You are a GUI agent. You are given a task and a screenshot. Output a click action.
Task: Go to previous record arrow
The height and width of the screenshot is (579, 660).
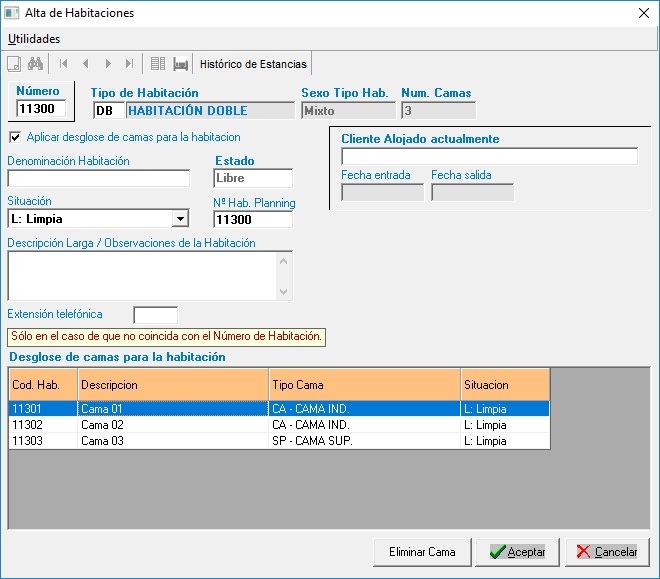(x=86, y=64)
